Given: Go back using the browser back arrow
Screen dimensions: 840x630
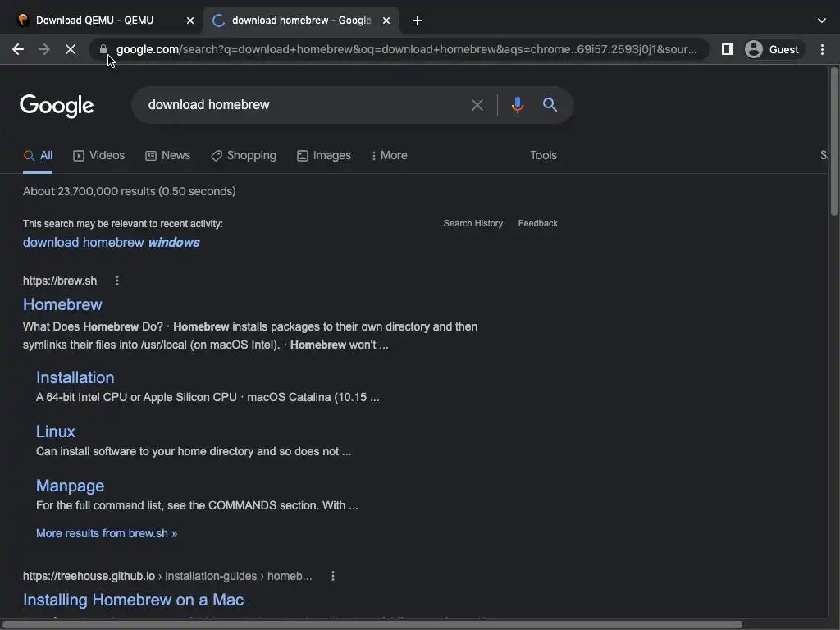Looking at the screenshot, I should pos(18,49).
